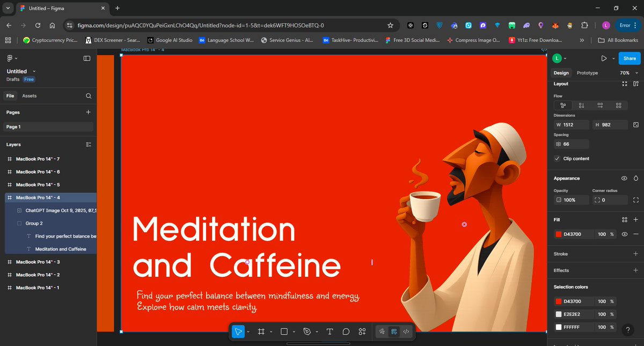The image size is (644, 346).
Task: Add a new fill with plus
Action: click(636, 219)
